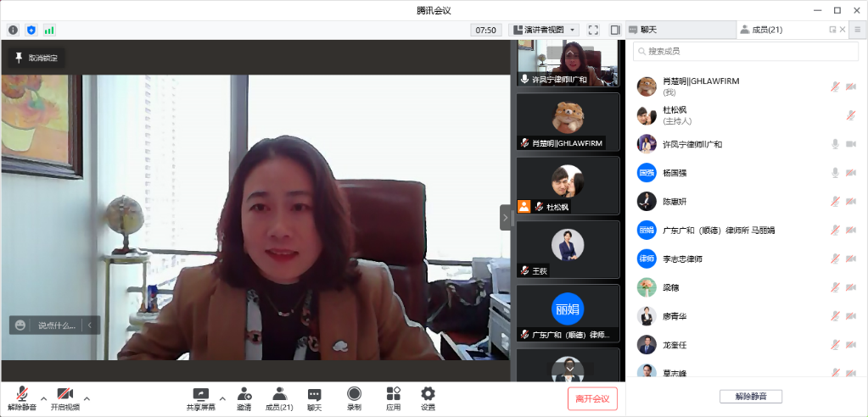Viewport: 868px width, 417px height.
Task: Click the 07:50 meeting timer
Action: click(486, 30)
